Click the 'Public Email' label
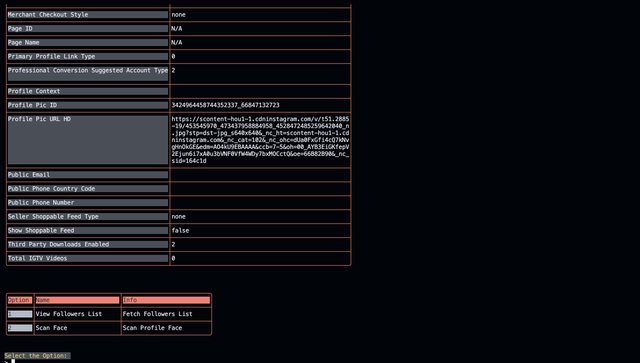640x363 pixels. [29, 174]
